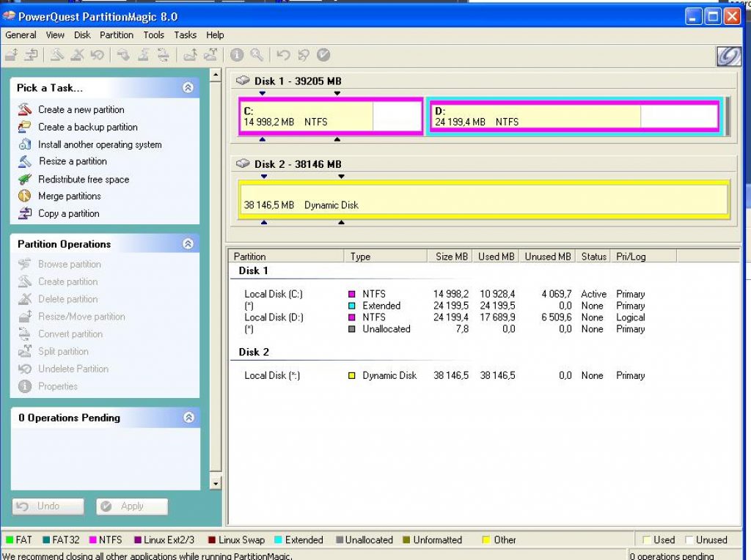Click the task pane scrollbar up arrow
This screenshot has height=560, width=751.
click(216, 75)
